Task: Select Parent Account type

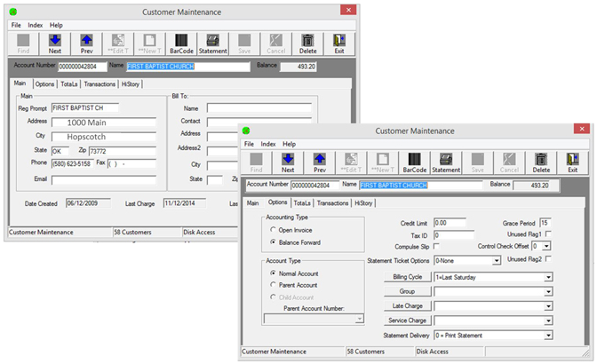Action: coord(273,284)
